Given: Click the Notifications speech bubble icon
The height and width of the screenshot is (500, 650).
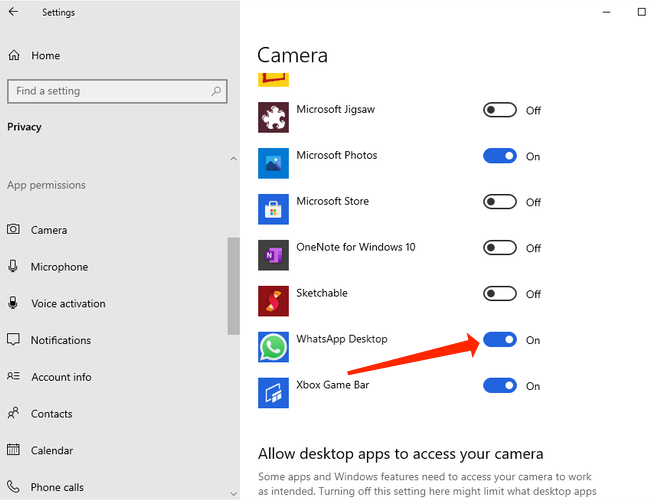Looking at the screenshot, I should pyautogui.click(x=13, y=340).
